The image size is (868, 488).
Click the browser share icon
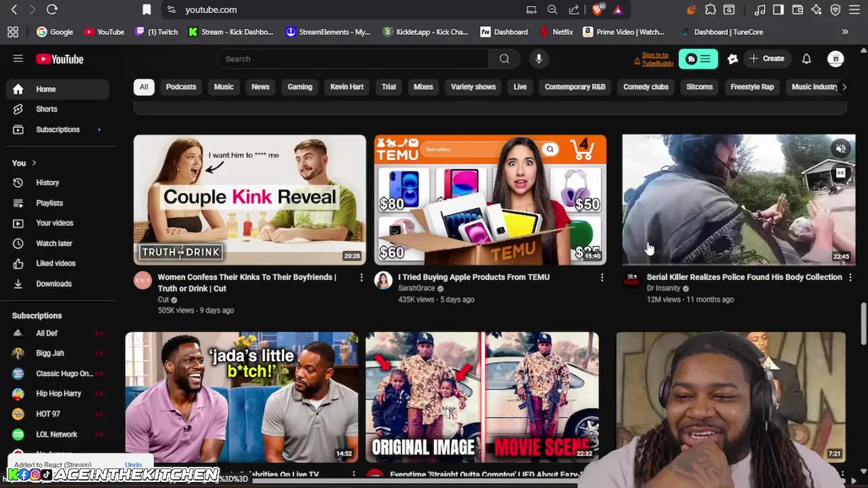(x=574, y=9)
